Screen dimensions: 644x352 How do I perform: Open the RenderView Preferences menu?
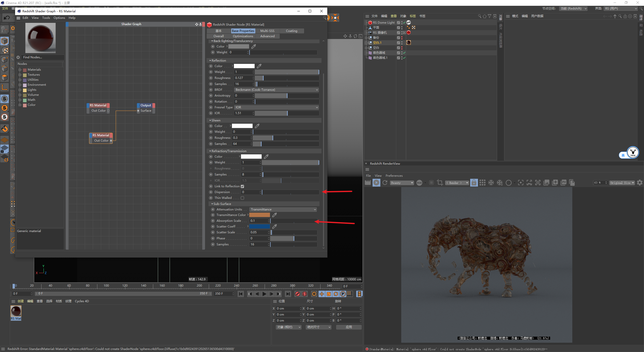394,176
